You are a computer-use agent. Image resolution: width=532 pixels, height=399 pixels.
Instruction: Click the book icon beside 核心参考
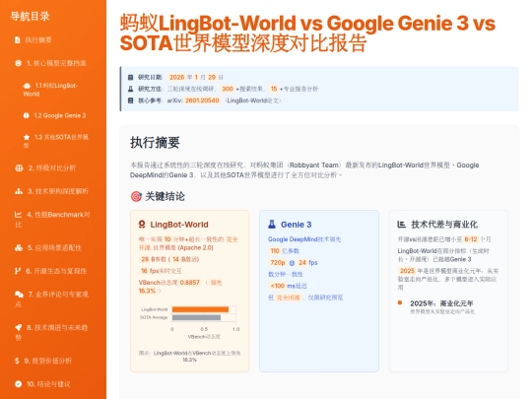click(x=130, y=100)
